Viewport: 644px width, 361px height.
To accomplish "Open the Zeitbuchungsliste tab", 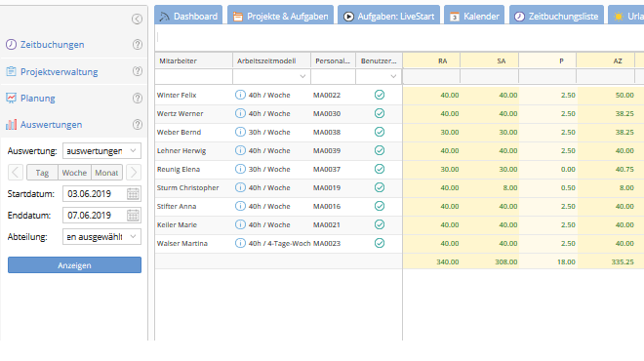I will click(x=556, y=16).
